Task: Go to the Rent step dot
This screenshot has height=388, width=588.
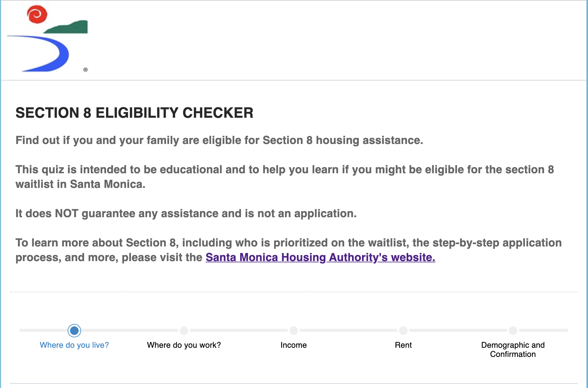Action: [403, 331]
